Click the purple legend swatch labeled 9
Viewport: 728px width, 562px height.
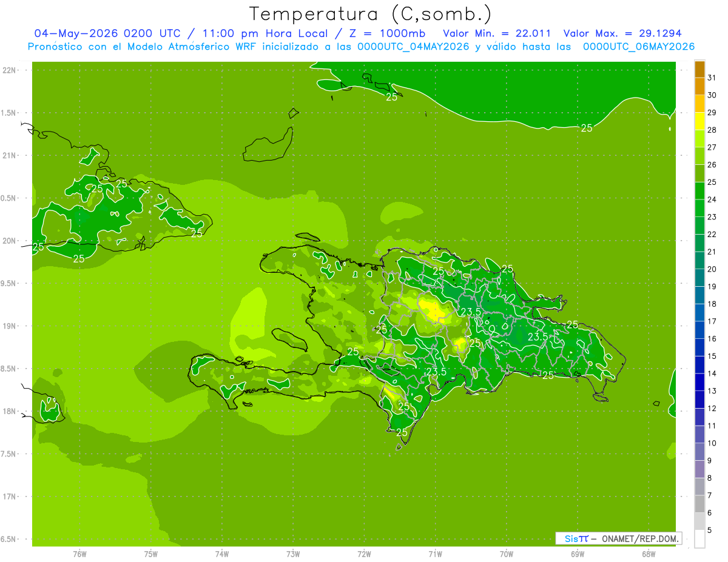pyautogui.click(x=699, y=469)
